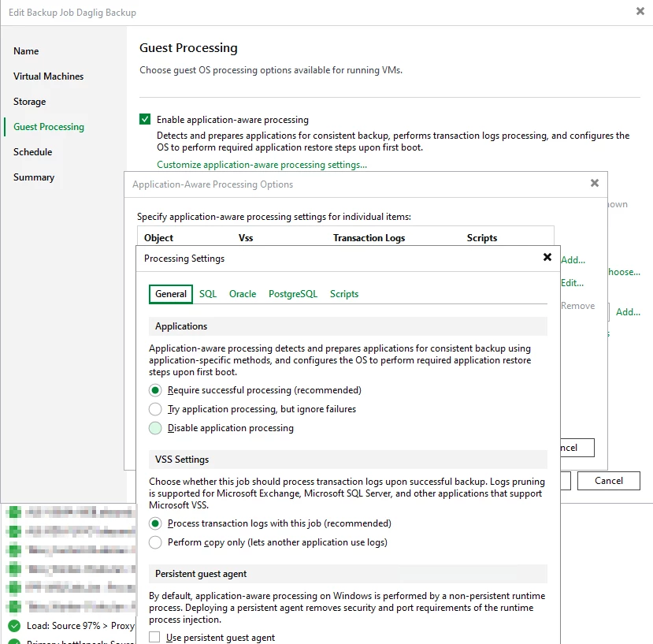Open Customize application-aware processing settings link
The image size is (653, 644).
point(262,165)
